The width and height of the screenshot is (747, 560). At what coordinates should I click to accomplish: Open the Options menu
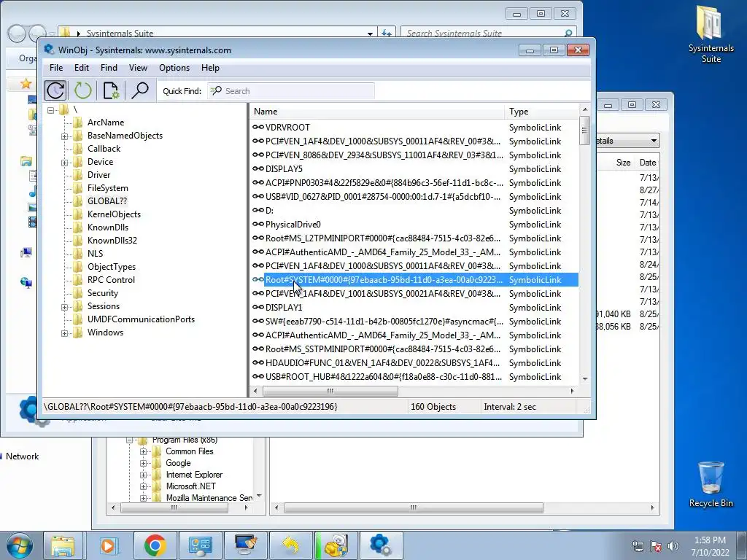174,68
